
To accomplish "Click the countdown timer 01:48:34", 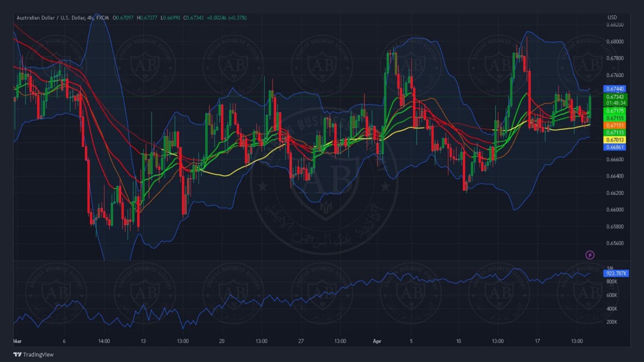I will click(615, 103).
